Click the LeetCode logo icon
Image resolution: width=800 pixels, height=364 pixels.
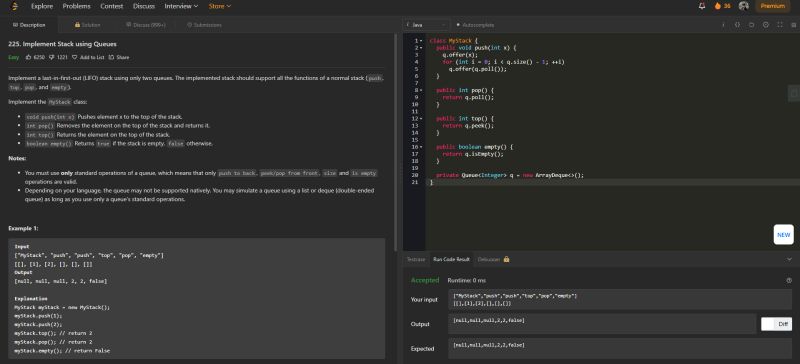[15, 6]
